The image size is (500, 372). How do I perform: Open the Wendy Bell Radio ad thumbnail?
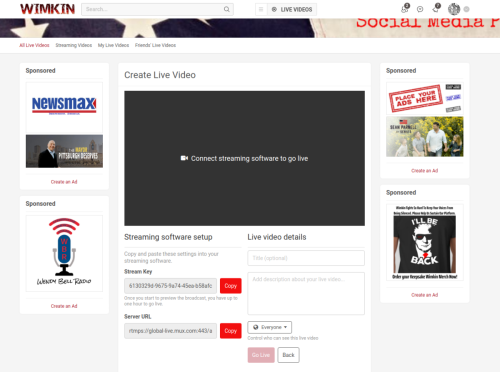tap(64, 253)
